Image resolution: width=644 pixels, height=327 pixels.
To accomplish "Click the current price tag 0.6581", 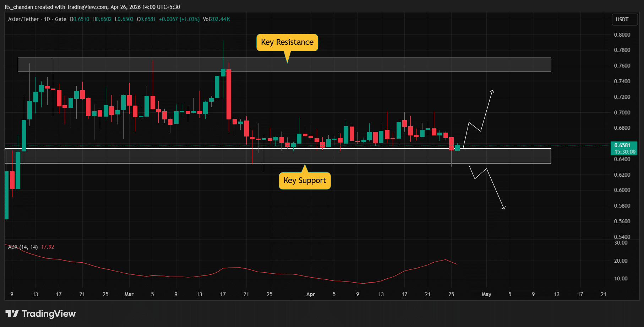I will point(624,145).
